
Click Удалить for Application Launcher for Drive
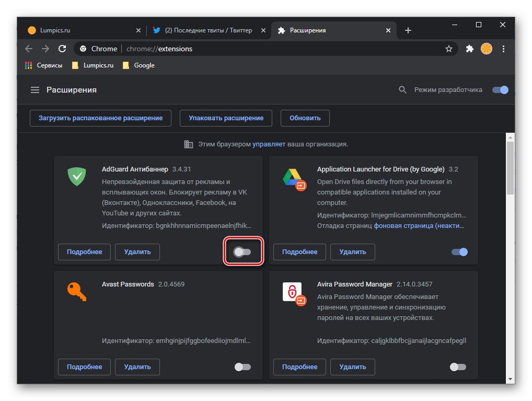(x=353, y=251)
